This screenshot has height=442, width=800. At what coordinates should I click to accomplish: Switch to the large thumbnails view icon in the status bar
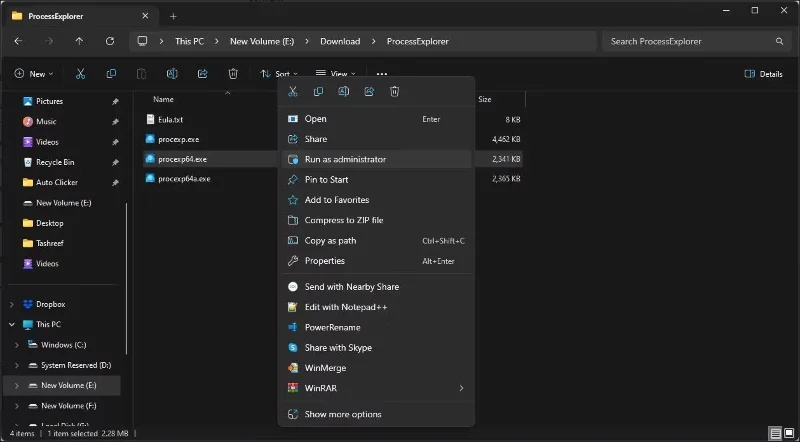[x=789, y=434]
